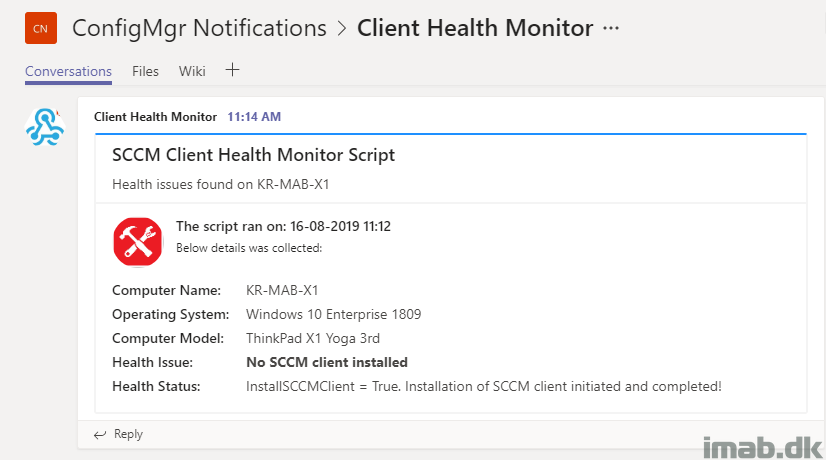Open the channel more options ellipsis
This screenshot has width=826, height=460.
click(x=611, y=28)
